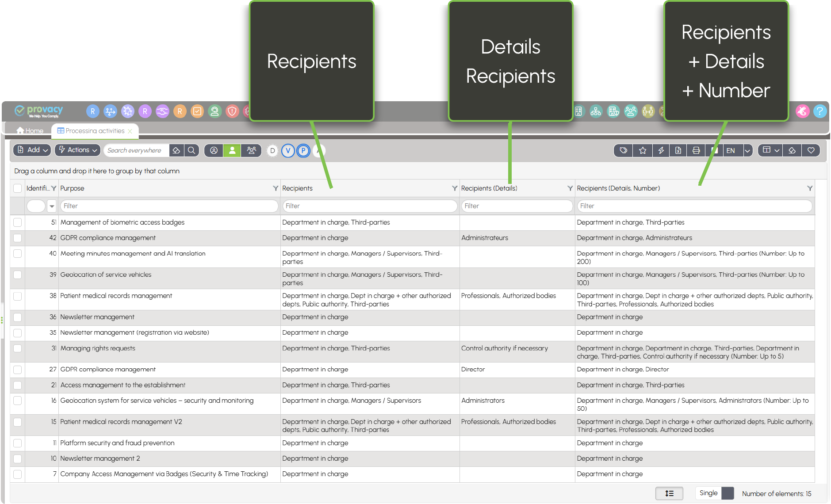Open the help question mark icon
The image size is (831, 504).
click(820, 111)
